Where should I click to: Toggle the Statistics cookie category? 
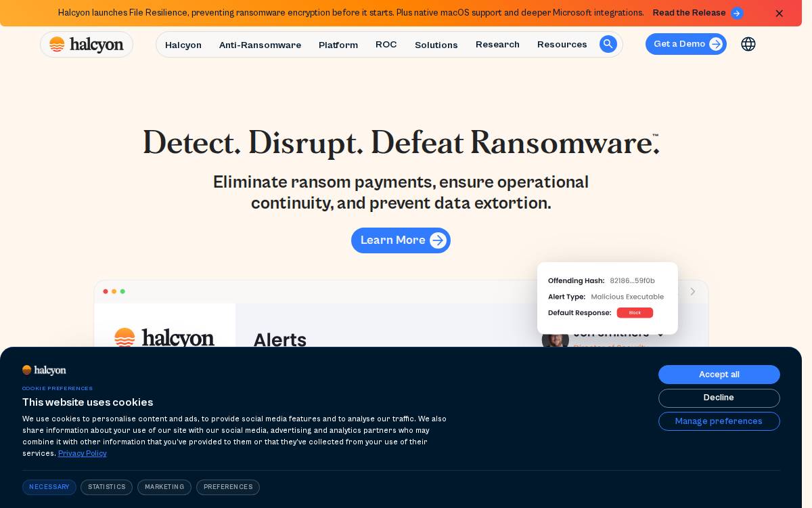coord(107,487)
